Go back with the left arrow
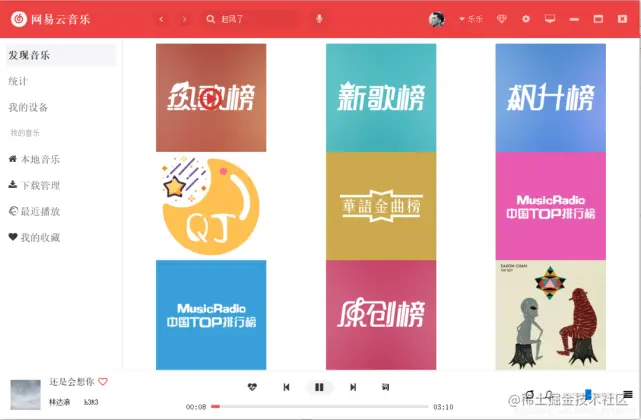The width and height of the screenshot is (641, 420). [161, 19]
